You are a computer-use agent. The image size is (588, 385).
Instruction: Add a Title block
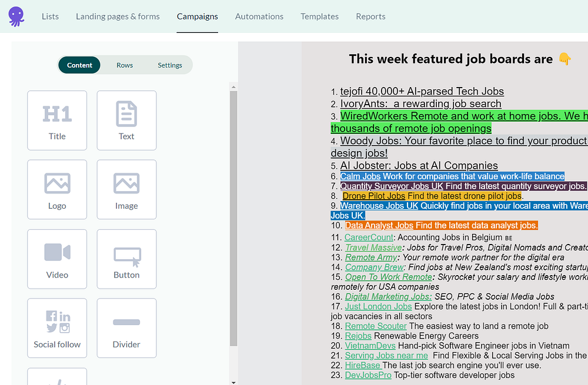point(57,120)
